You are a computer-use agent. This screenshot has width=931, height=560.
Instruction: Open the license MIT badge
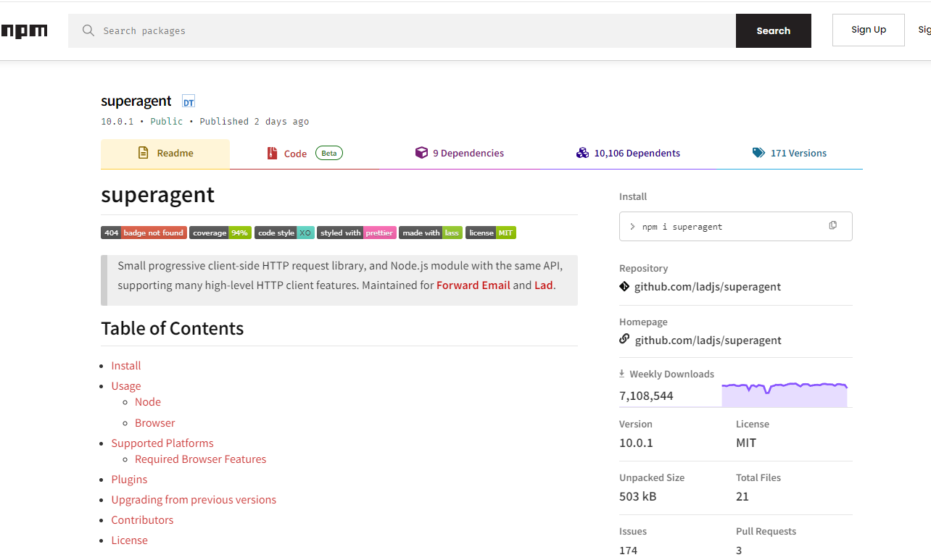pyautogui.click(x=491, y=233)
